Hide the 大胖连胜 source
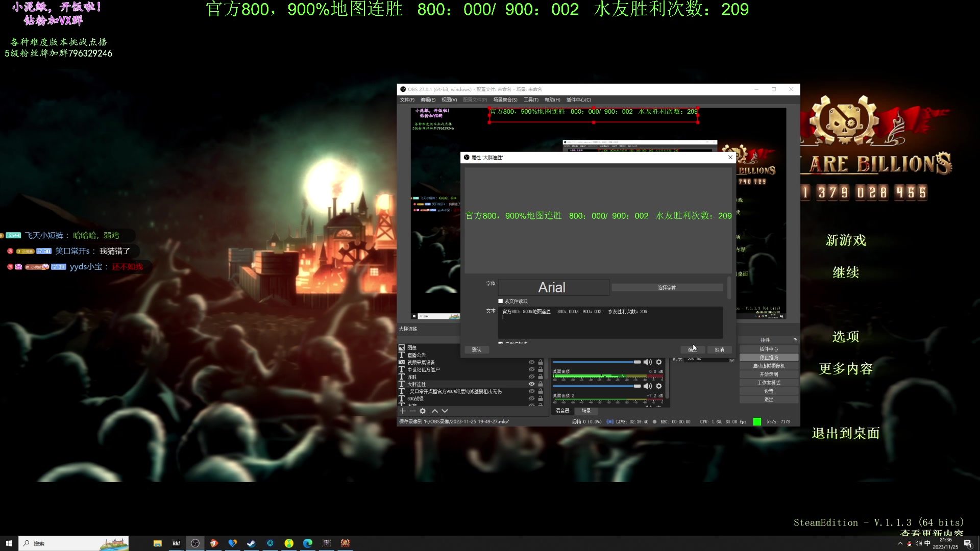This screenshot has width=980, height=551. coord(531,384)
